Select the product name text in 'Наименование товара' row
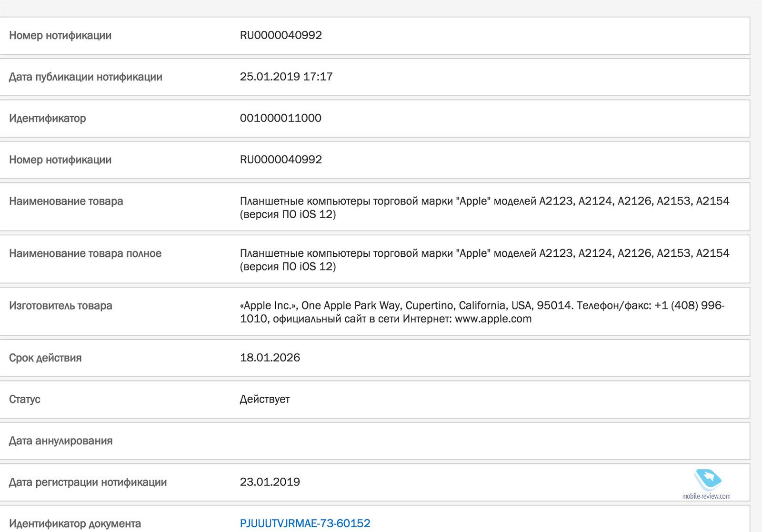 pos(484,208)
